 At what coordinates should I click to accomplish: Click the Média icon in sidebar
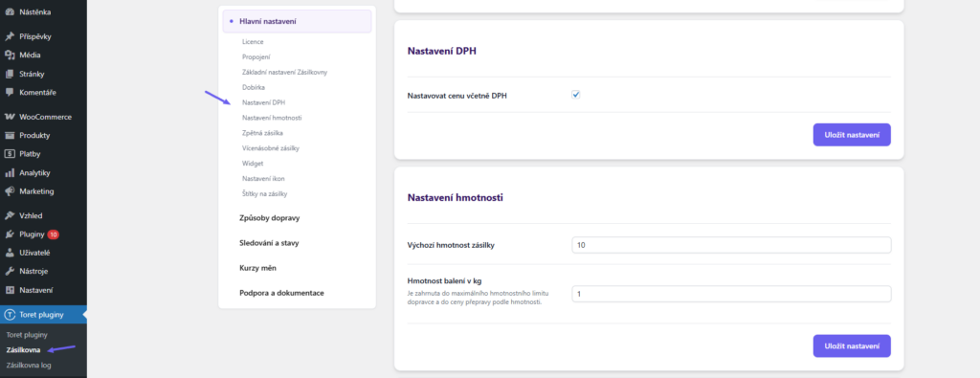click(x=10, y=55)
